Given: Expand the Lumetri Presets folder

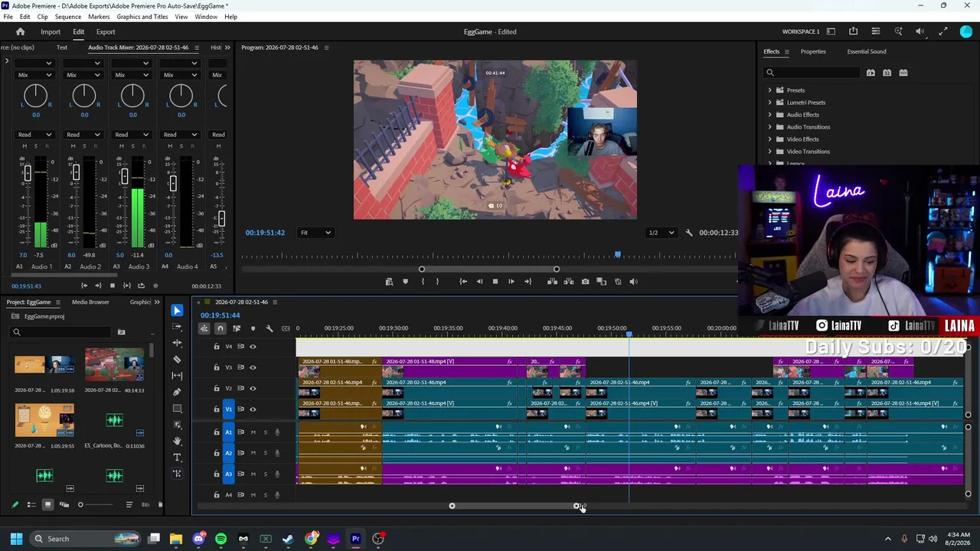Looking at the screenshot, I should point(770,103).
